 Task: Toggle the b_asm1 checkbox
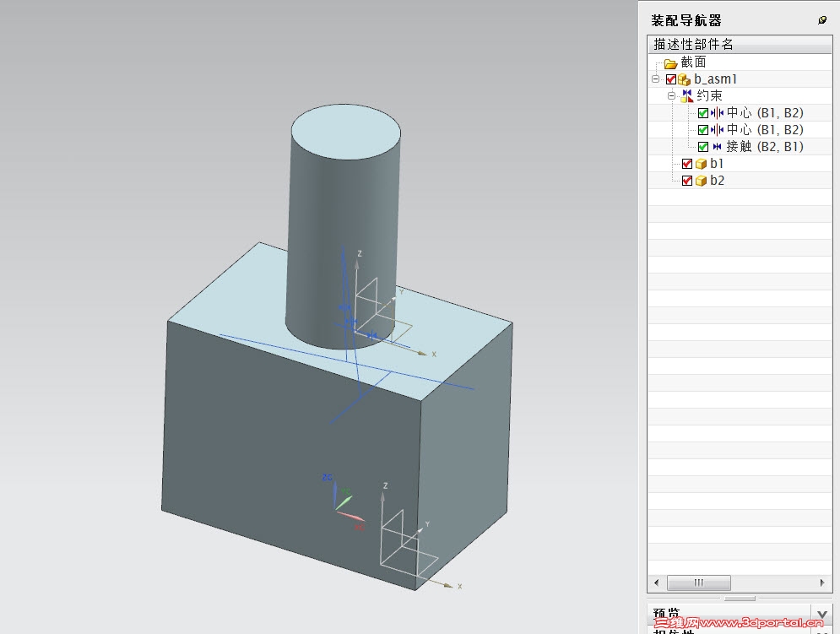pyautogui.click(x=670, y=79)
